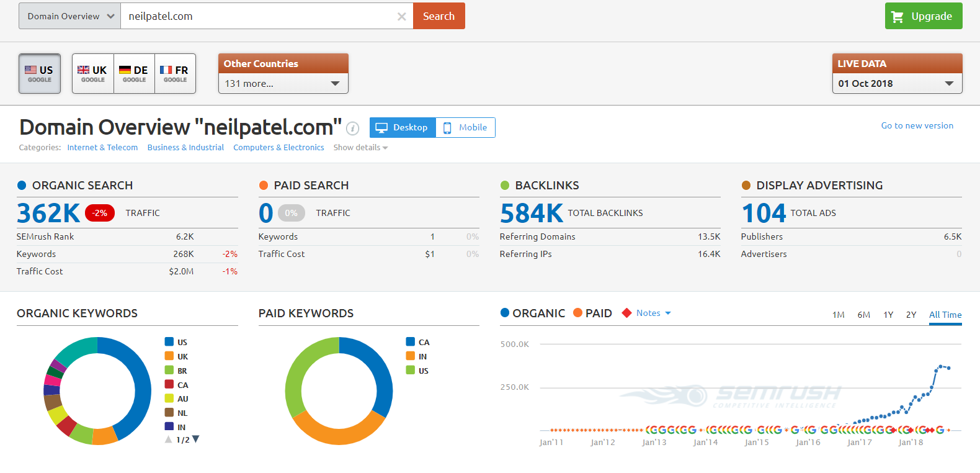Screen dimensions: 980x473
Task: Go to previous page of legend countries
Action: tap(168, 439)
